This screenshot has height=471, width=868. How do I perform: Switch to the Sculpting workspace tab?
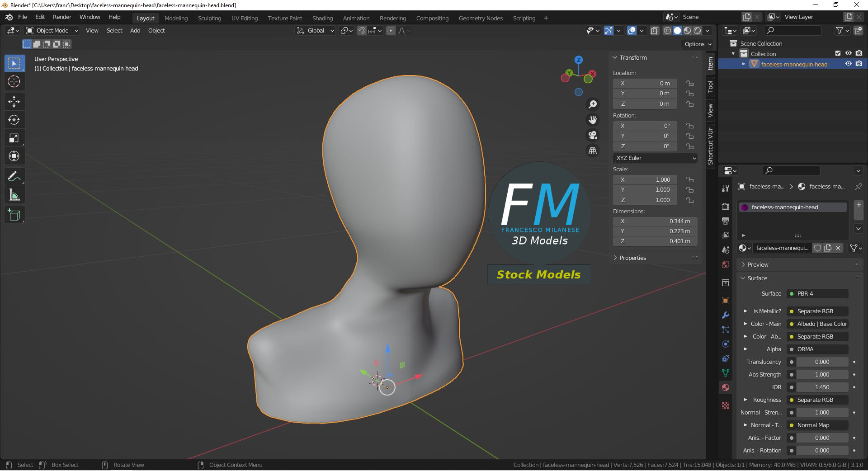coord(209,19)
